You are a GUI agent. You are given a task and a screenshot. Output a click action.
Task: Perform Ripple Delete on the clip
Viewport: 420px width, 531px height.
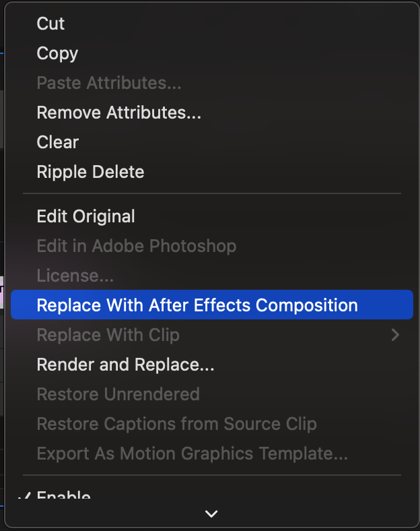(90, 172)
